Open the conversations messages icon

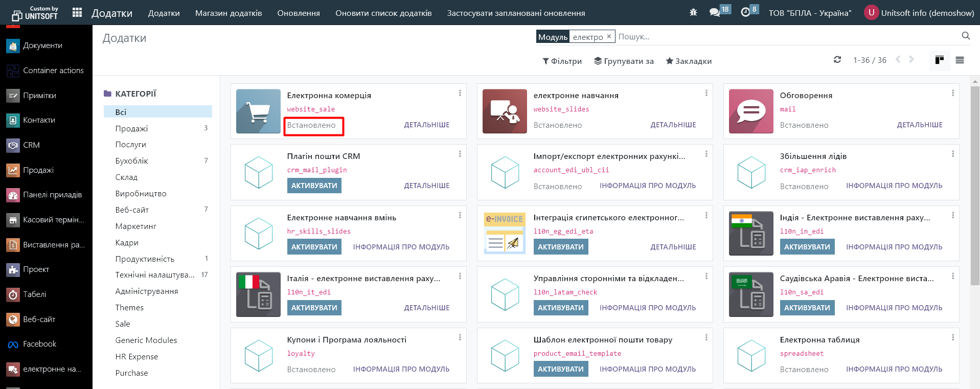click(x=715, y=13)
